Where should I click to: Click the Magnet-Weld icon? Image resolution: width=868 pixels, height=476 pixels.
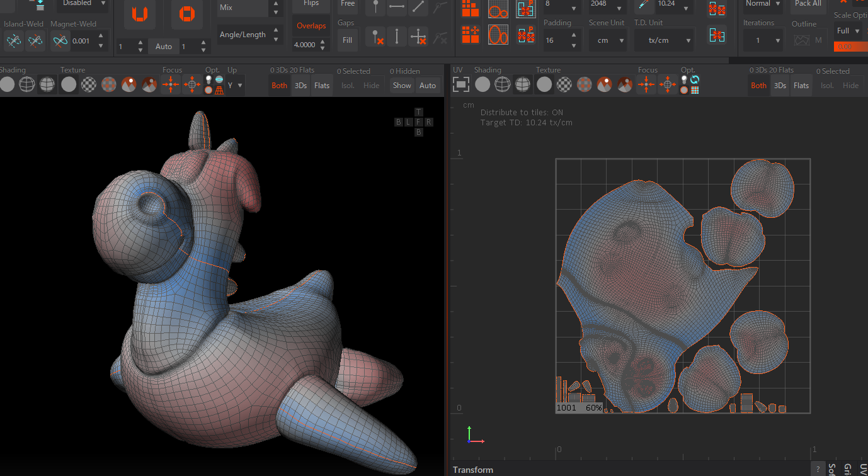60,42
